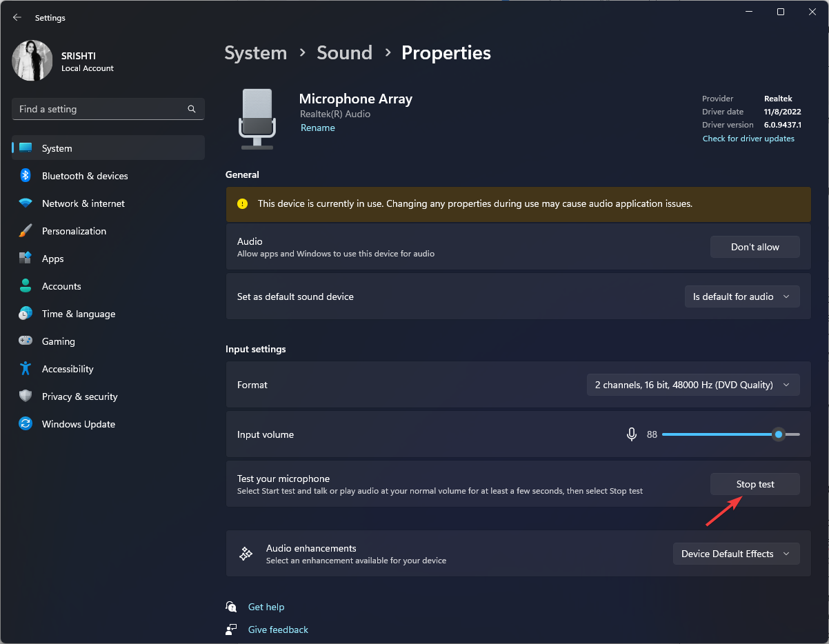Viewport: 829px width, 644px height.
Task: Click the driver version 6.0.9437.1 text
Action: (x=783, y=125)
